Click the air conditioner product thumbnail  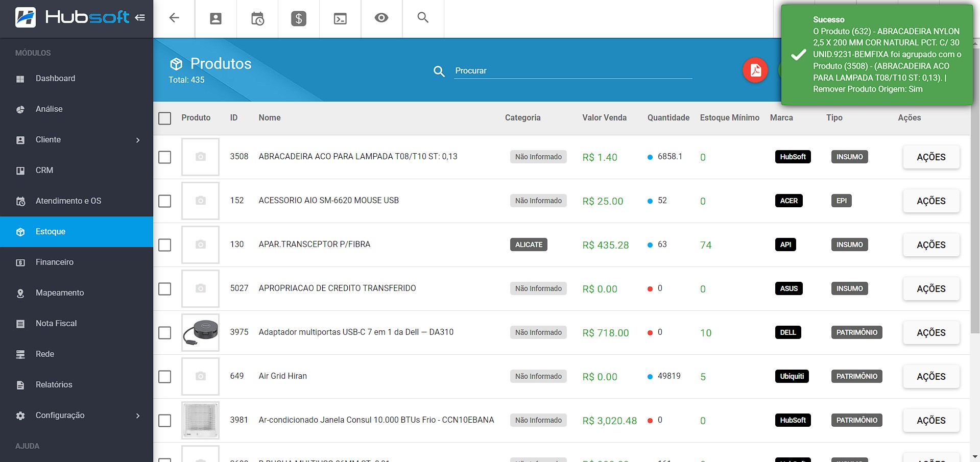click(x=200, y=420)
